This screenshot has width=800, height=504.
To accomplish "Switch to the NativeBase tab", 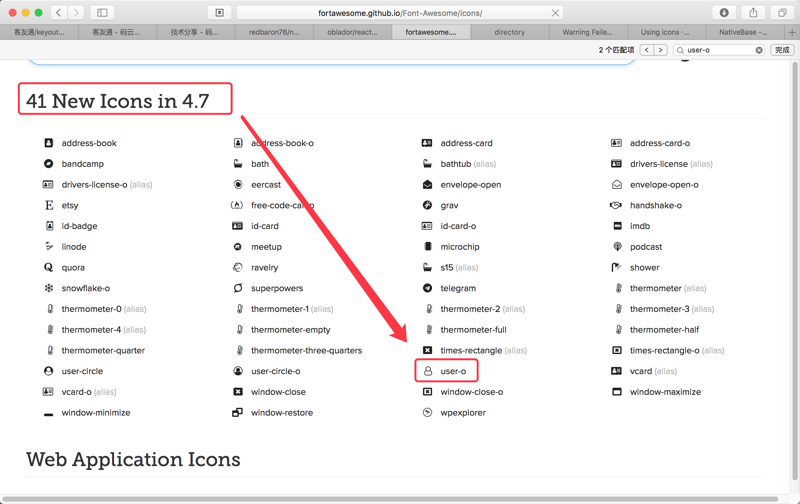I will [742, 32].
